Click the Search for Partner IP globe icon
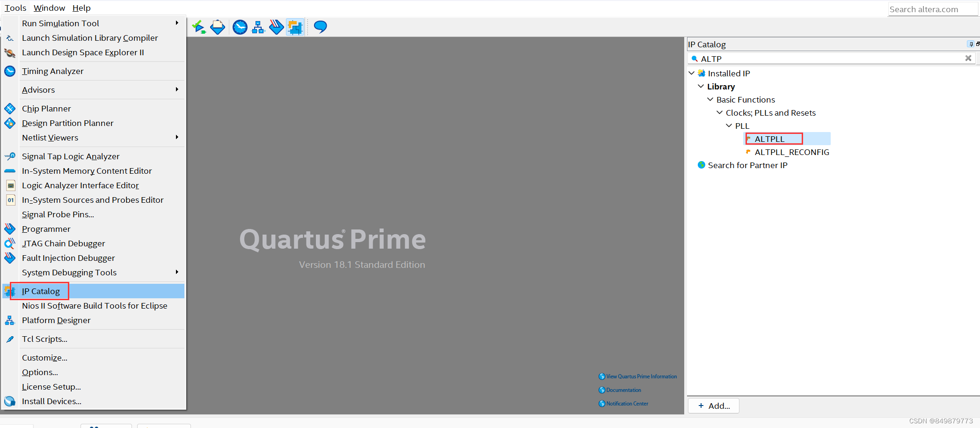This screenshot has width=980, height=428. click(x=701, y=165)
